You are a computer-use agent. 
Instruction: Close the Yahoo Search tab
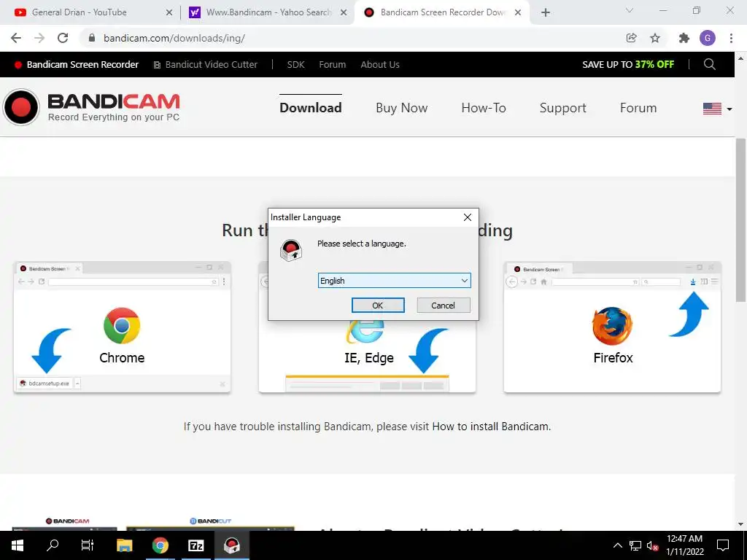(x=344, y=13)
